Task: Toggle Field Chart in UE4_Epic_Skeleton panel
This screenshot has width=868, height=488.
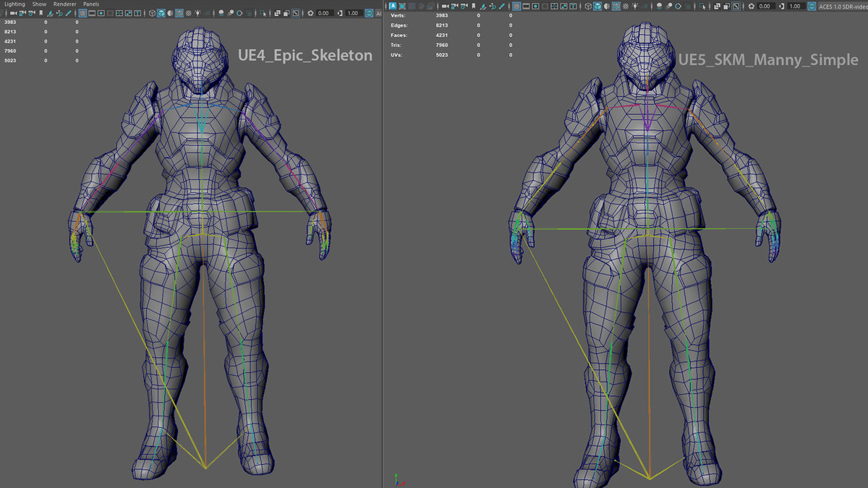Action: click(x=119, y=13)
